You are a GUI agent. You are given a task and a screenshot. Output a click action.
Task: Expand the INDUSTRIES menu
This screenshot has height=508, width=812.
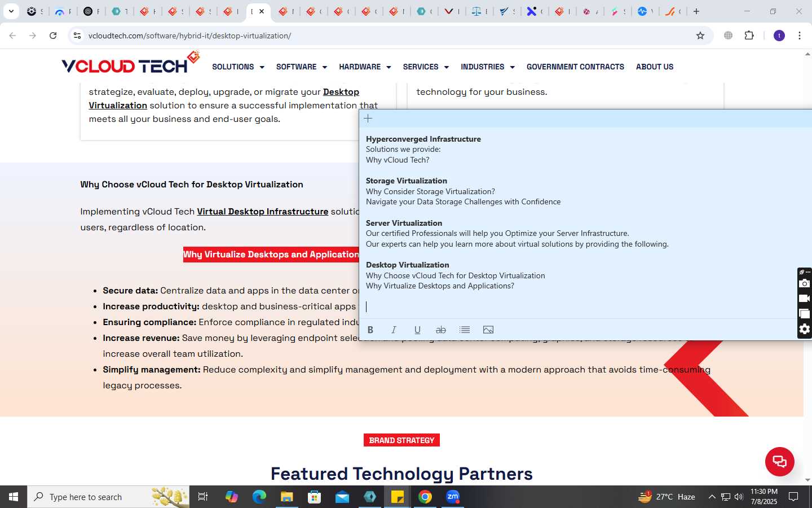488,67
